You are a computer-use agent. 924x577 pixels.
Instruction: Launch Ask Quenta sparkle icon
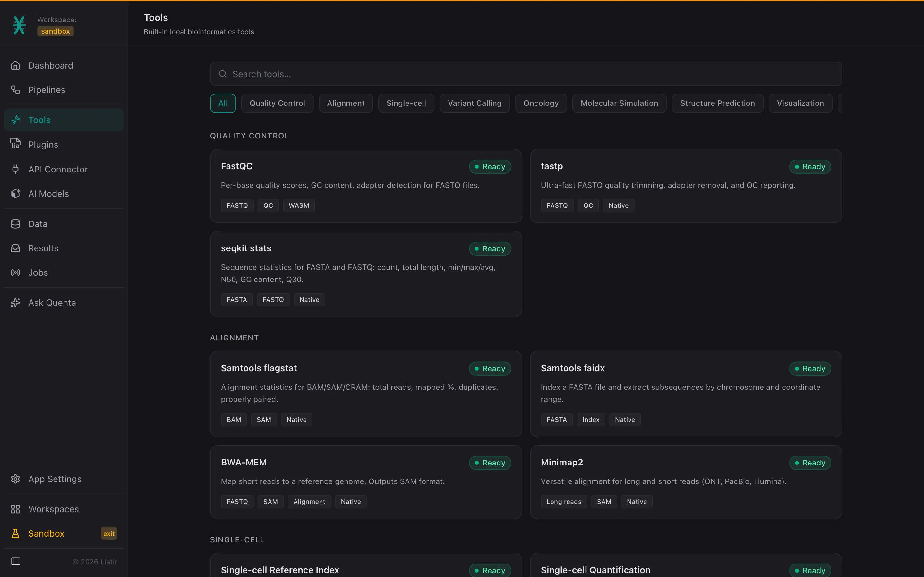15,303
